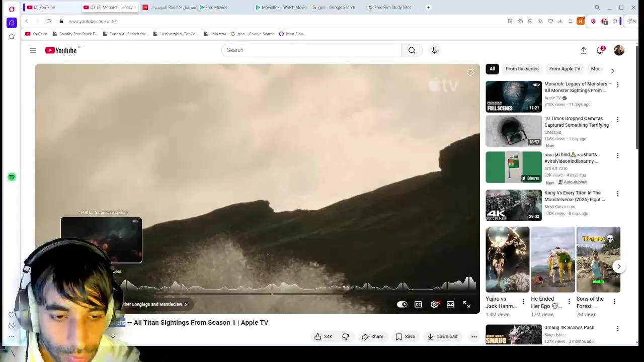The image size is (644, 362).
Task: Open YouTube bookmark in bookmarks bar
Action: (36, 34)
